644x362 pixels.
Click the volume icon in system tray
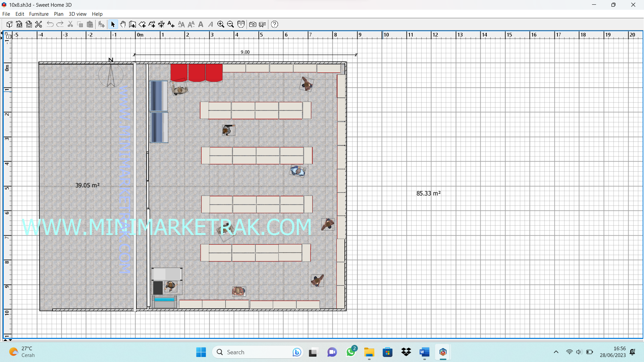579,352
